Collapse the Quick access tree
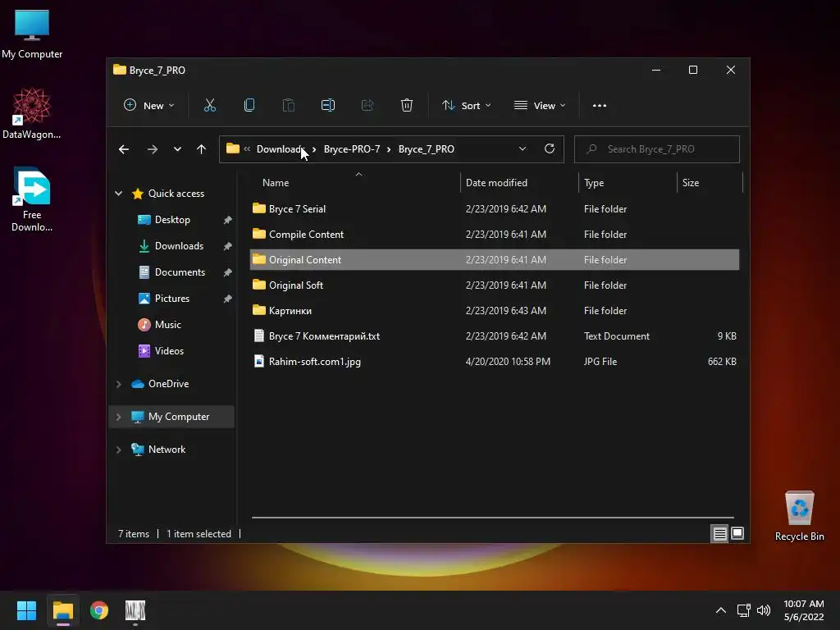The height and width of the screenshot is (630, 840). click(x=118, y=194)
